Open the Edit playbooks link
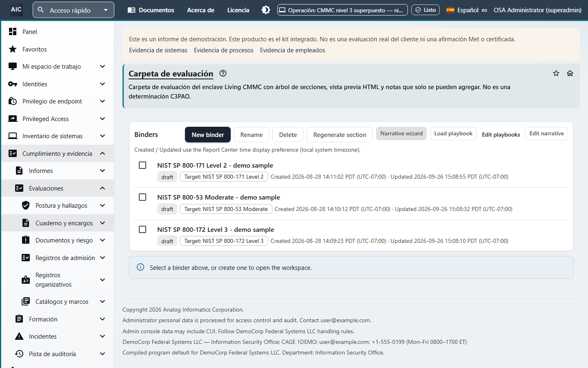The image size is (588, 368). tap(501, 135)
